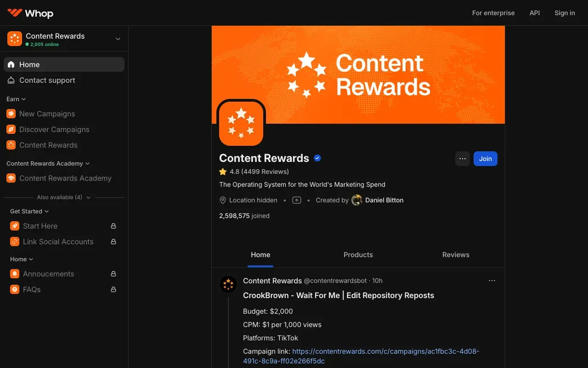The height and width of the screenshot is (368, 588).
Task: Click the YouTube icon next to Location hidden
Action: (297, 200)
